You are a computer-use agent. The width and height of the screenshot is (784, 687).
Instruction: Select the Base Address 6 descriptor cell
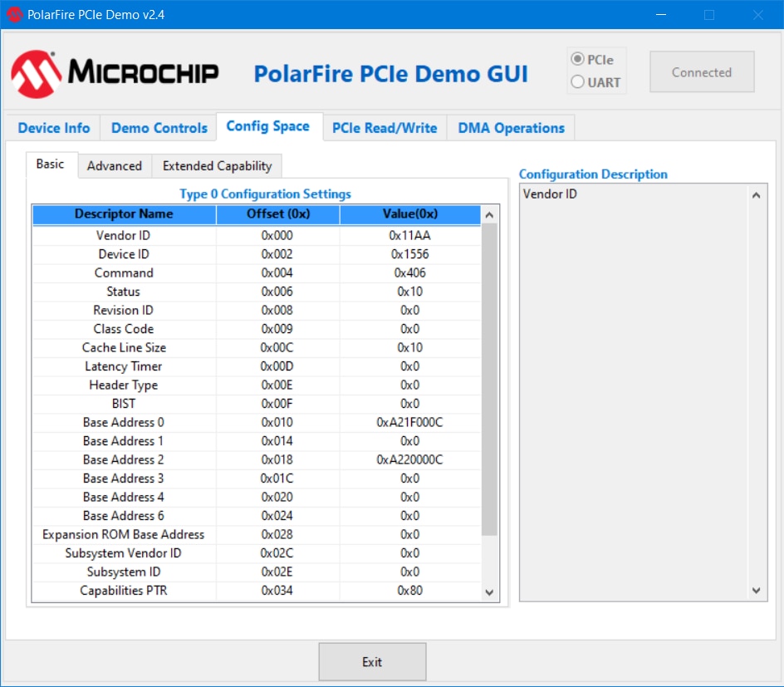tap(124, 516)
